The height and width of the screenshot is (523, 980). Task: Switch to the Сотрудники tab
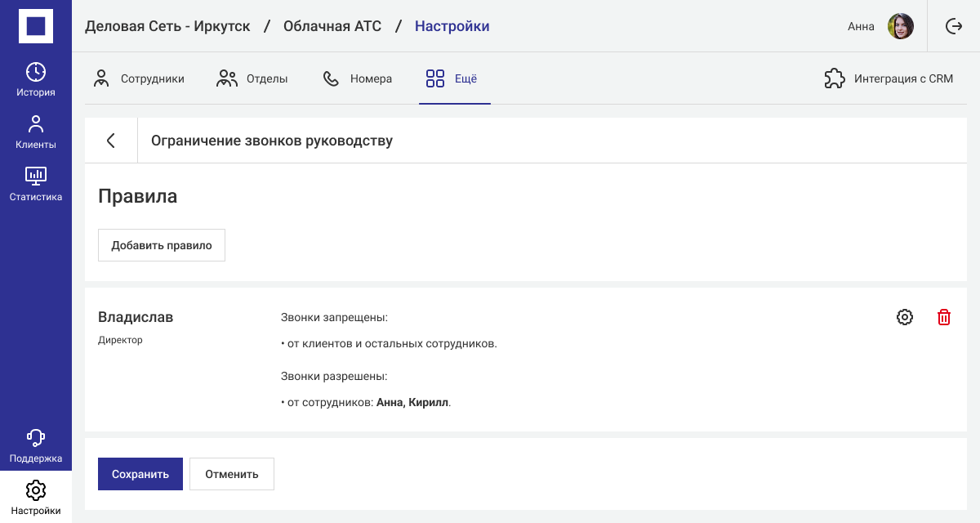[139, 79]
